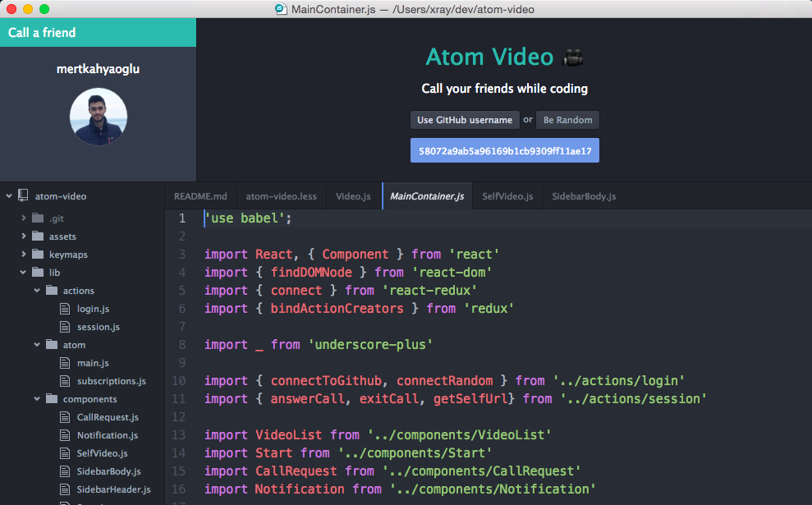Open SidebarHeader.js in the tree view

pos(114,489)
